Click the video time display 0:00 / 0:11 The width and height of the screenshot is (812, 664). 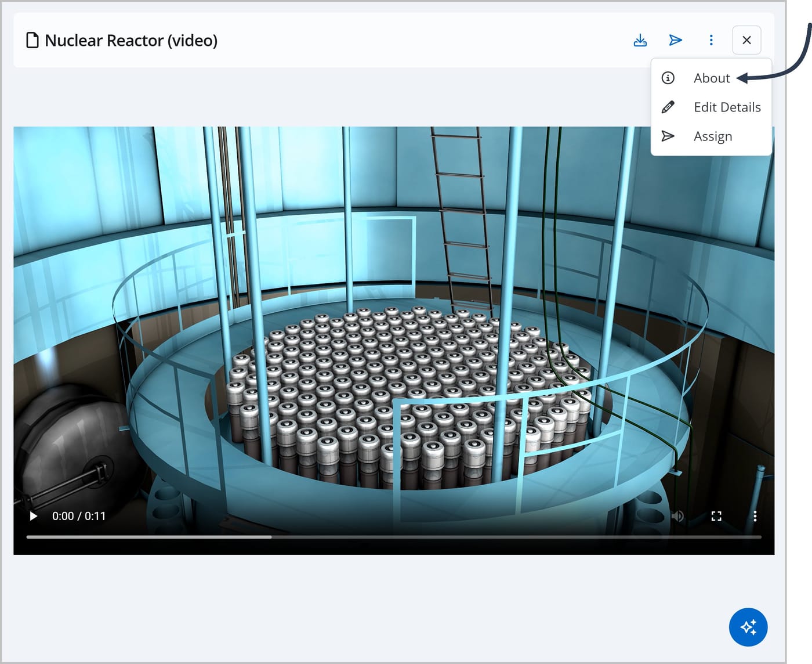click(x=79, y=516)
